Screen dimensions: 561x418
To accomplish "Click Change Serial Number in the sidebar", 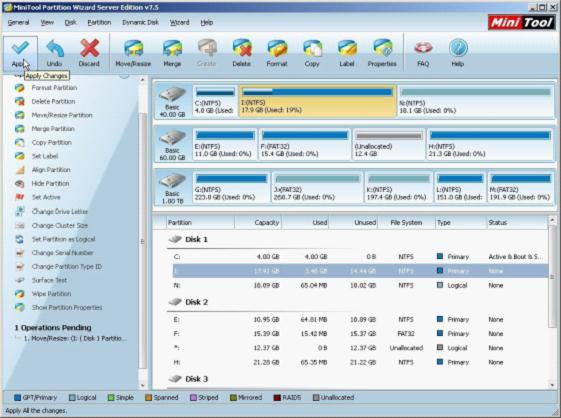I will click(x=62, y=253).
